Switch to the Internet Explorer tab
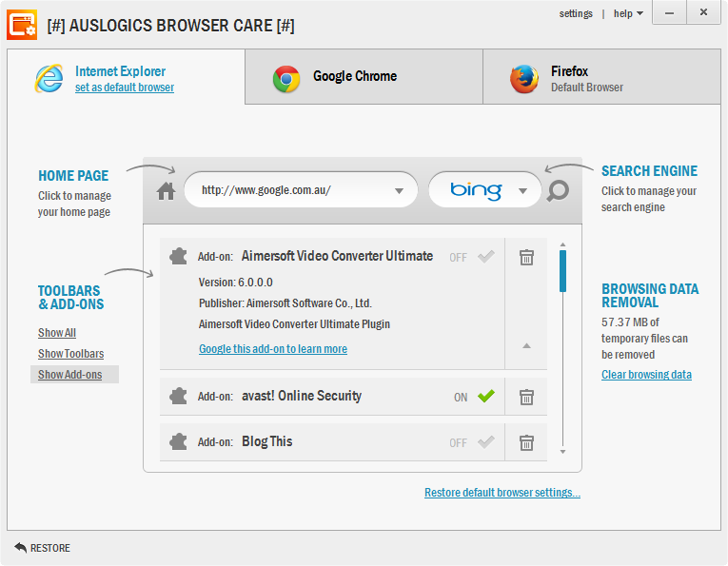Screen dimensions: 728x566 tap(126, 77)
